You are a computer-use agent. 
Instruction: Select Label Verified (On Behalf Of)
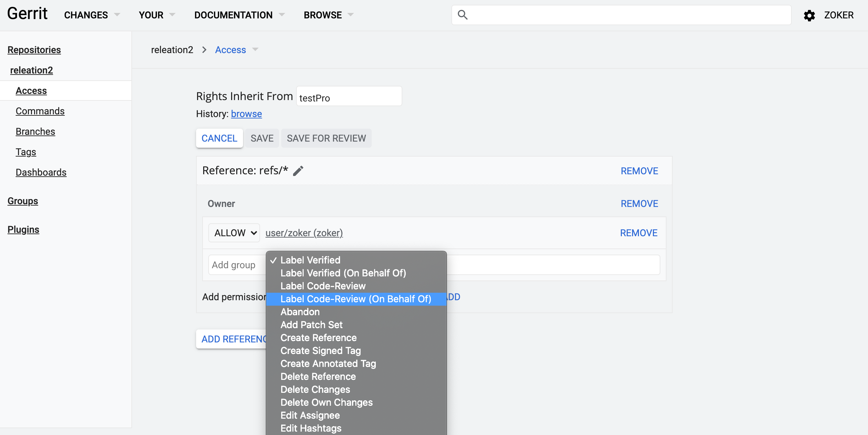tap(356, 273)
